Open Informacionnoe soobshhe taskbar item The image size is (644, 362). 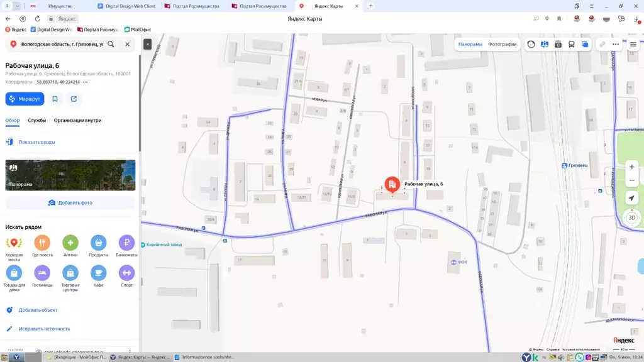(204, 358)
